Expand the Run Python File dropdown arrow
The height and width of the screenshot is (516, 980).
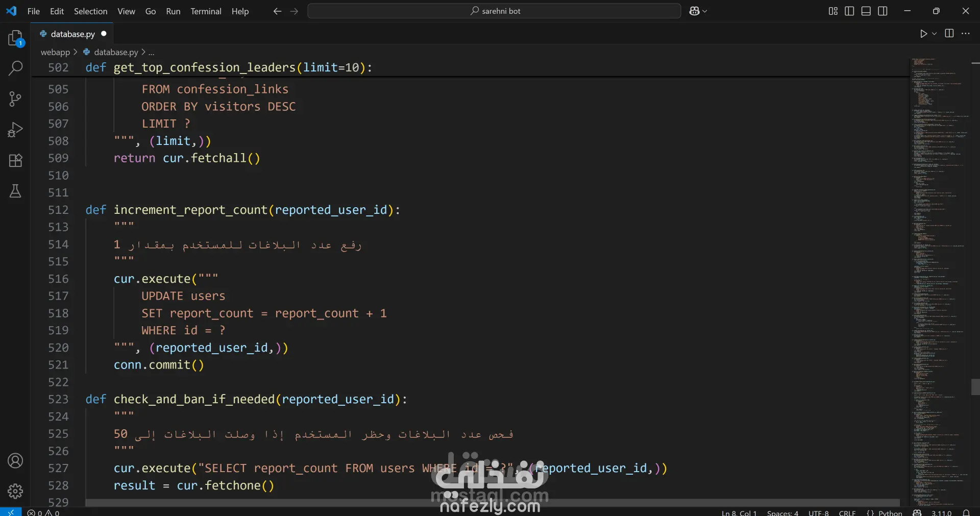tap(935, 34)
